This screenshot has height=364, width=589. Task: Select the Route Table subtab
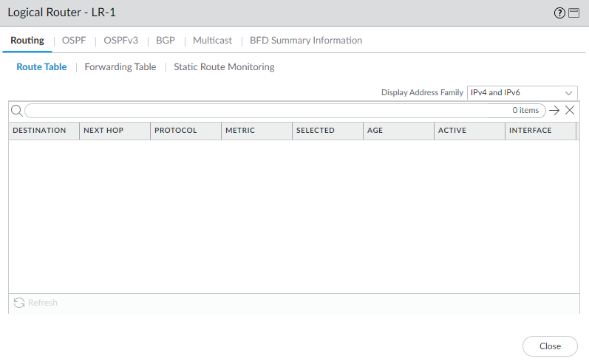(41, 67)
